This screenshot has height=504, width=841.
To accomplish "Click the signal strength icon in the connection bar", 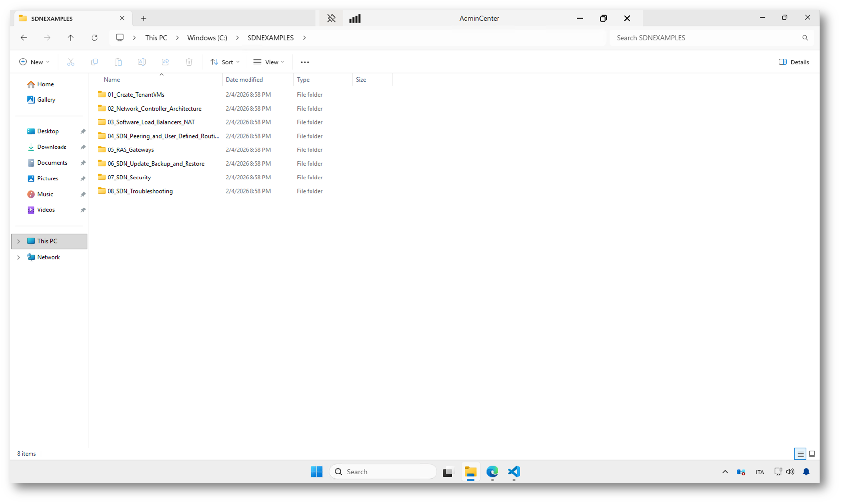I will tap(355, 18).
